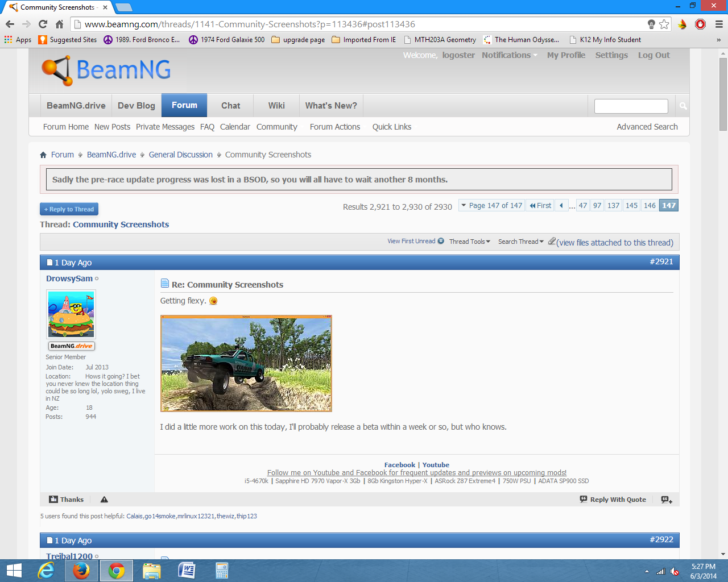The width and height of the screenshot is (728, 582).
Task: Expand the Thread Tools menu
Action: pos(470,242)
